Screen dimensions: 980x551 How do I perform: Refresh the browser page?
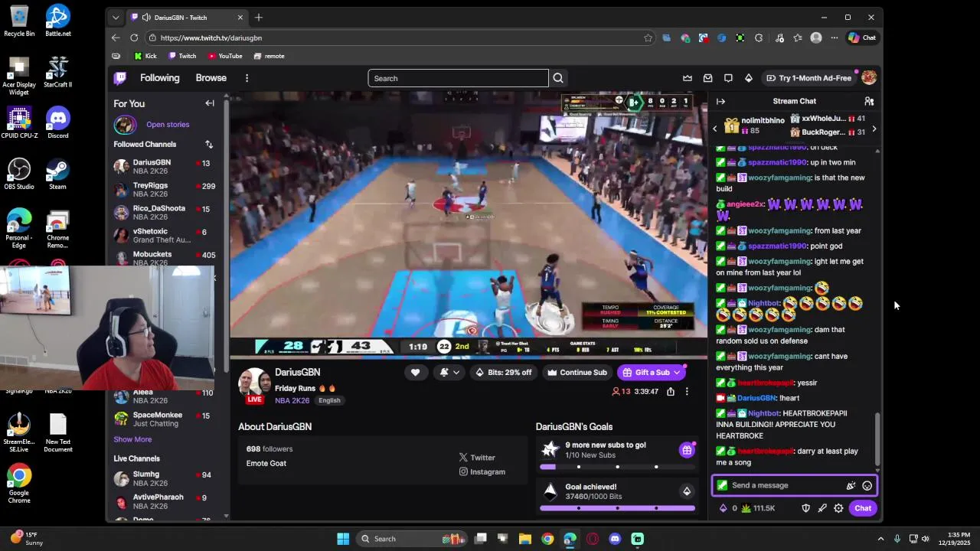134,37
